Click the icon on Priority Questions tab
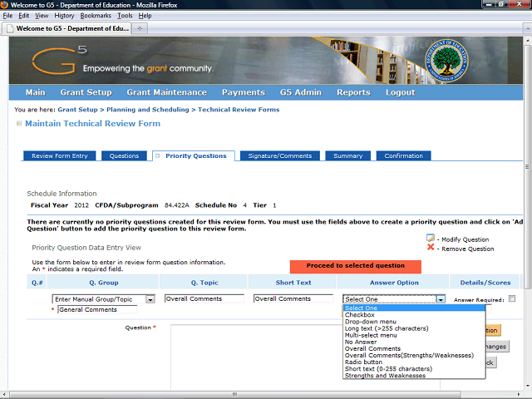 [x=158, y=155]
